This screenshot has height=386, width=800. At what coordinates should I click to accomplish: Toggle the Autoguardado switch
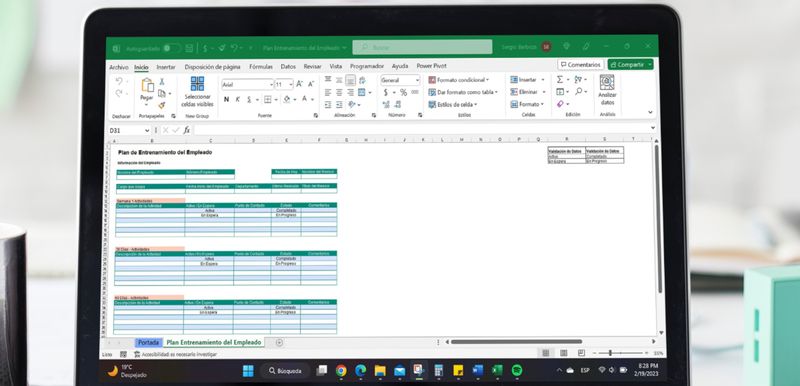[x=172, y=48]
